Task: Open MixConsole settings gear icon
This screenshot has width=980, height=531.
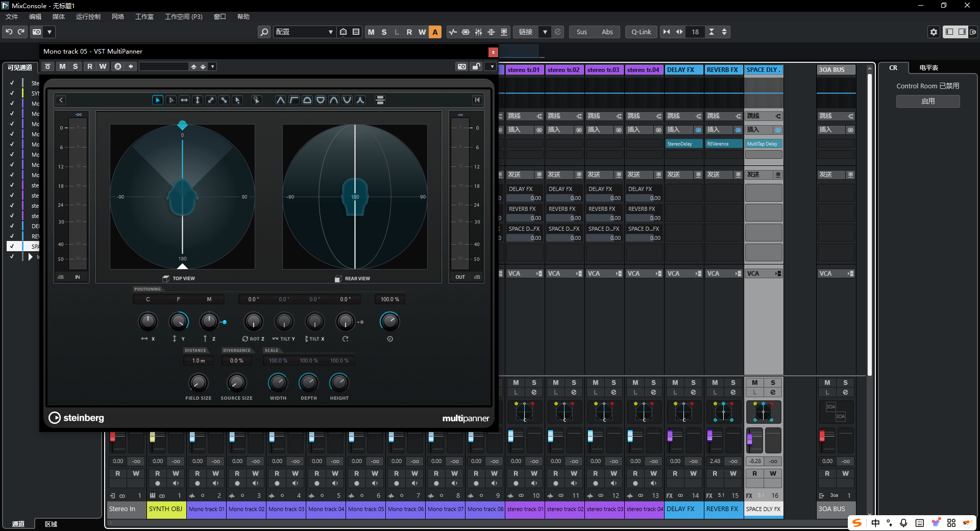Action: (x=934, y=32)
